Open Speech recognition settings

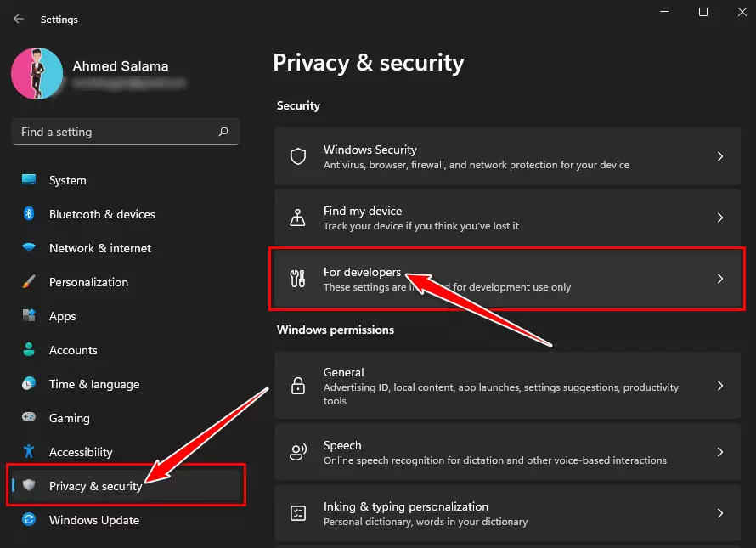coord(507,452)
